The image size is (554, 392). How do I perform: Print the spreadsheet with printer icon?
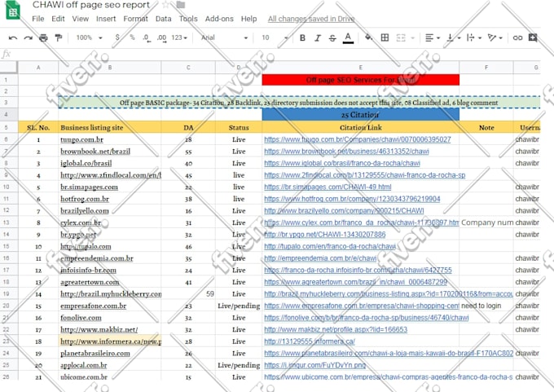point(43,37)
